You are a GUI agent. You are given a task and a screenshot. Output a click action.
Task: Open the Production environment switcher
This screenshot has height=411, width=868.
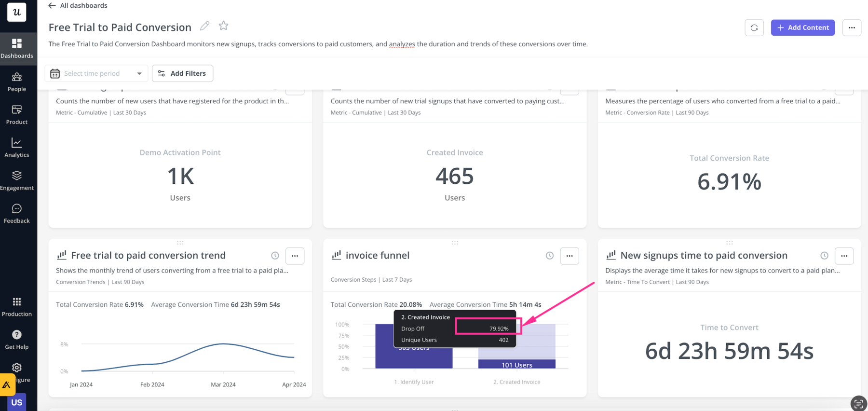[17, 307]
